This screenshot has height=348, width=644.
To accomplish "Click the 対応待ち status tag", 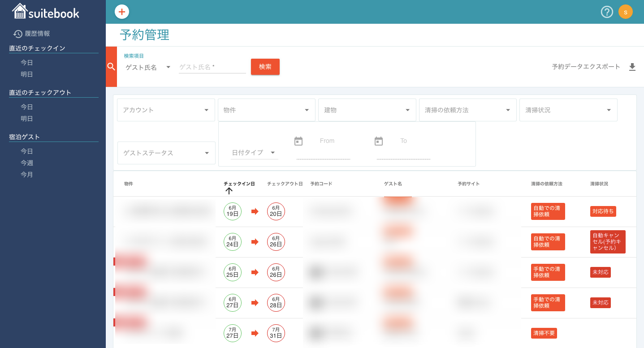I will [603, 211].
